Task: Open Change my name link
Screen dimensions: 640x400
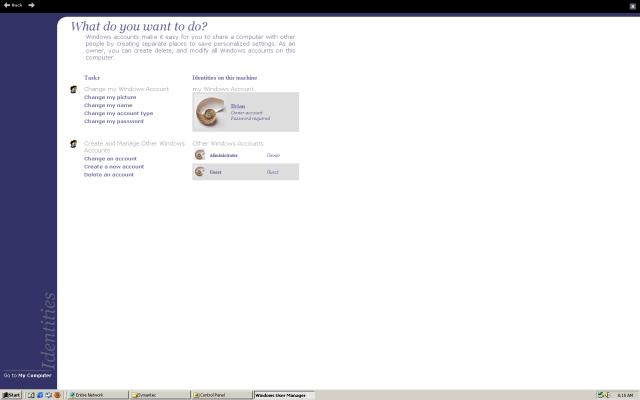Action: 108,105
